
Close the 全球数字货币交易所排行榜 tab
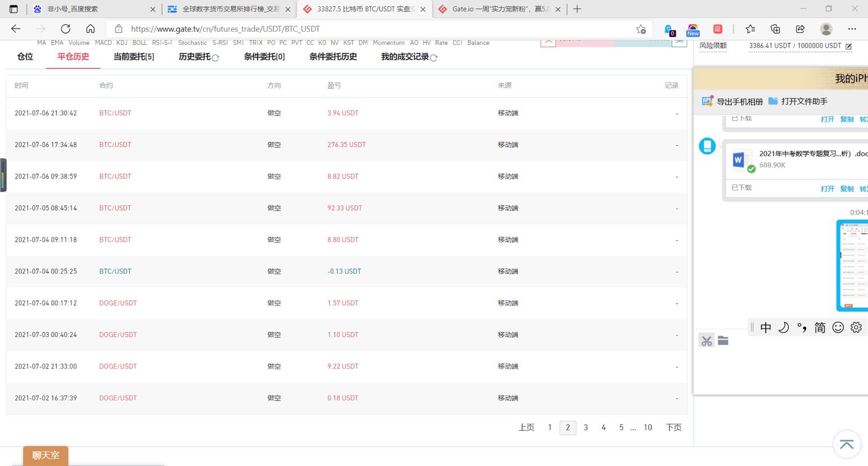(x=288, y=10)
